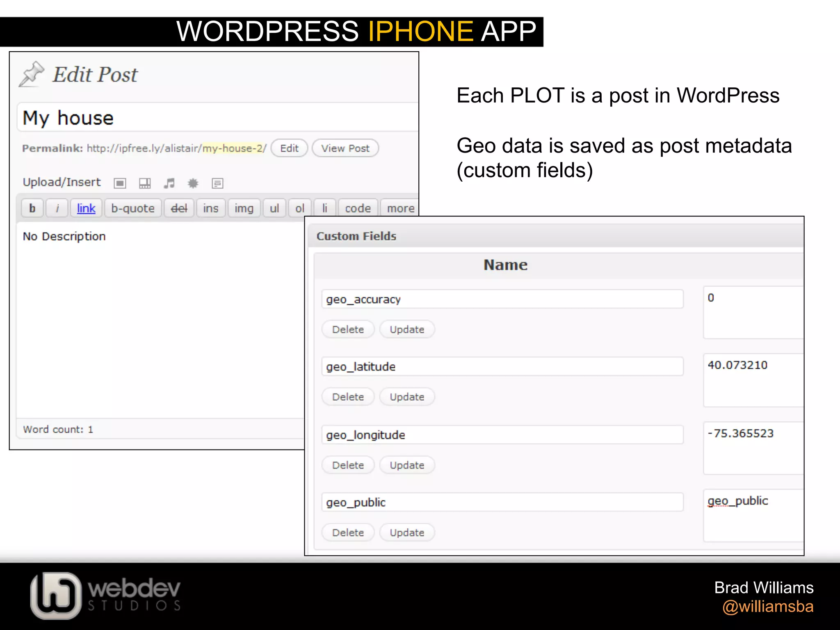This screenshot has width=840, height=630.
Task: Apply italic with the i button
Action: pyautogui.click(x=57, y=208)
